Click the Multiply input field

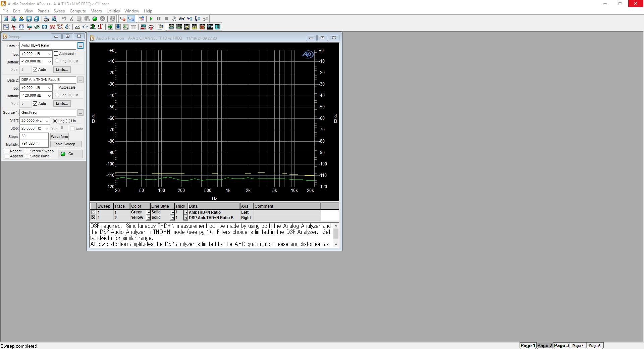[x=34, y=144]
